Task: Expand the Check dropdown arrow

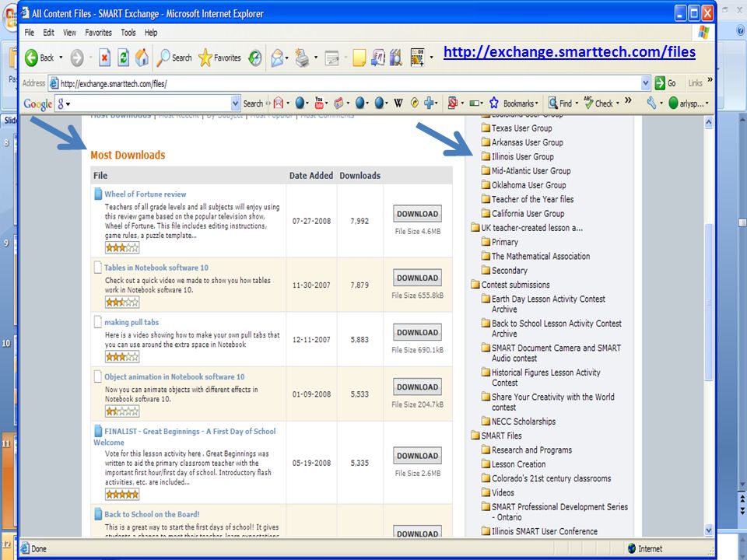Action: click(x=618, y=103)
